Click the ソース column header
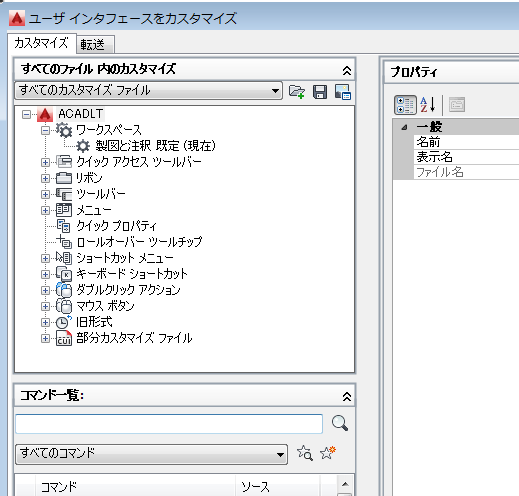 (277, 486)
